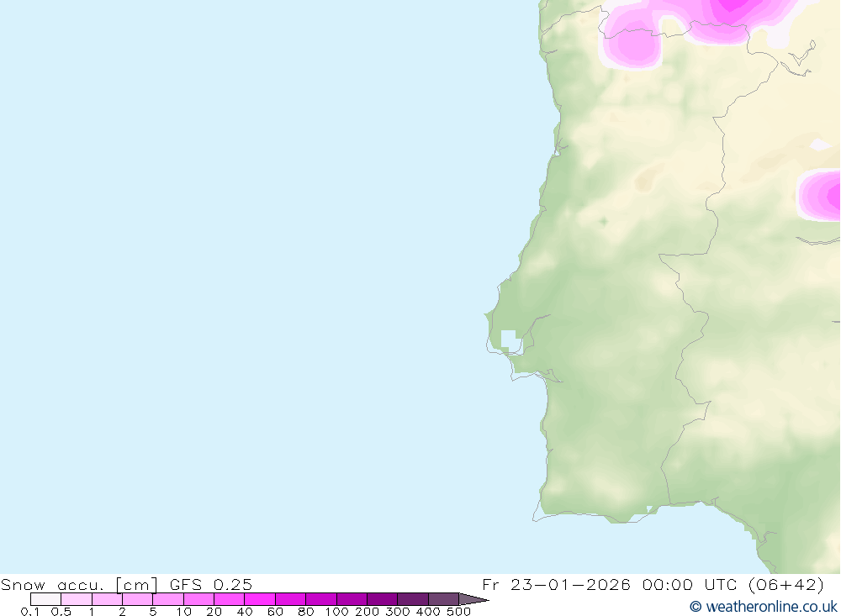Screen dimensions: 841x616
Task: Choose the 10–20 cm legend color box
Action: pyautogui.click(x=199, y=599)
